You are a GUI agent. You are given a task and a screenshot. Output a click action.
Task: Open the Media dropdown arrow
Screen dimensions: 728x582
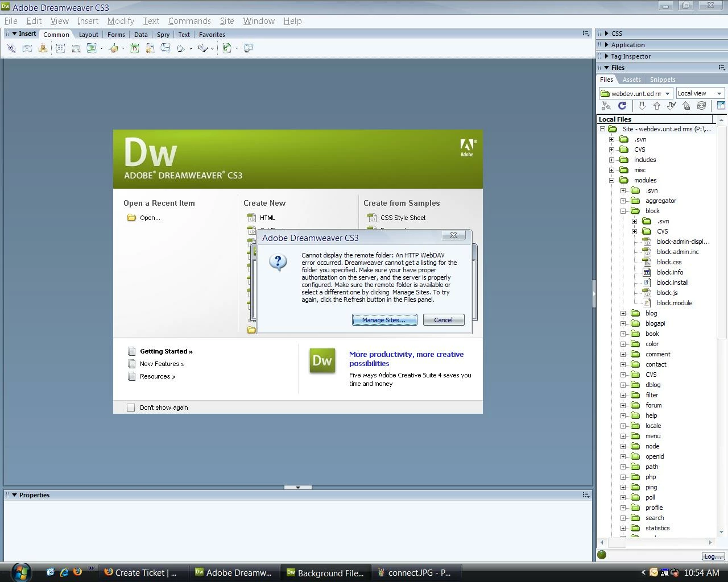click(123, 48)
